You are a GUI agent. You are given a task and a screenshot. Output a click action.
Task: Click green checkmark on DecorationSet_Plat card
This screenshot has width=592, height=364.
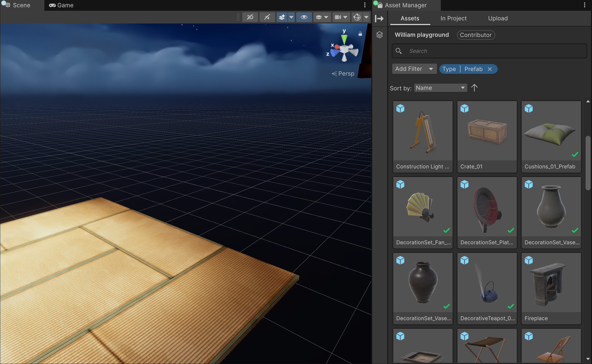(511, 230)
